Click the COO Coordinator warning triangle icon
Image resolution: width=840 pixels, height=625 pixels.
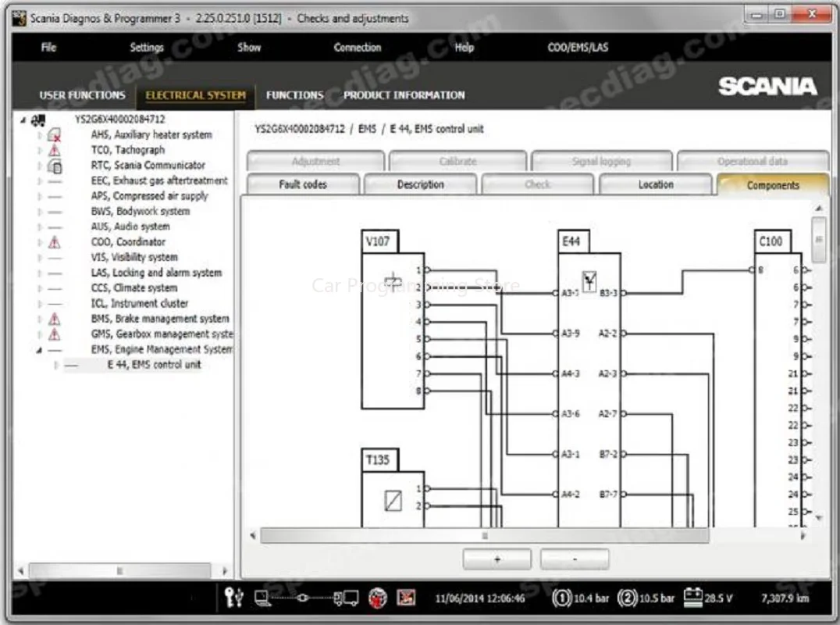[54, 242]
